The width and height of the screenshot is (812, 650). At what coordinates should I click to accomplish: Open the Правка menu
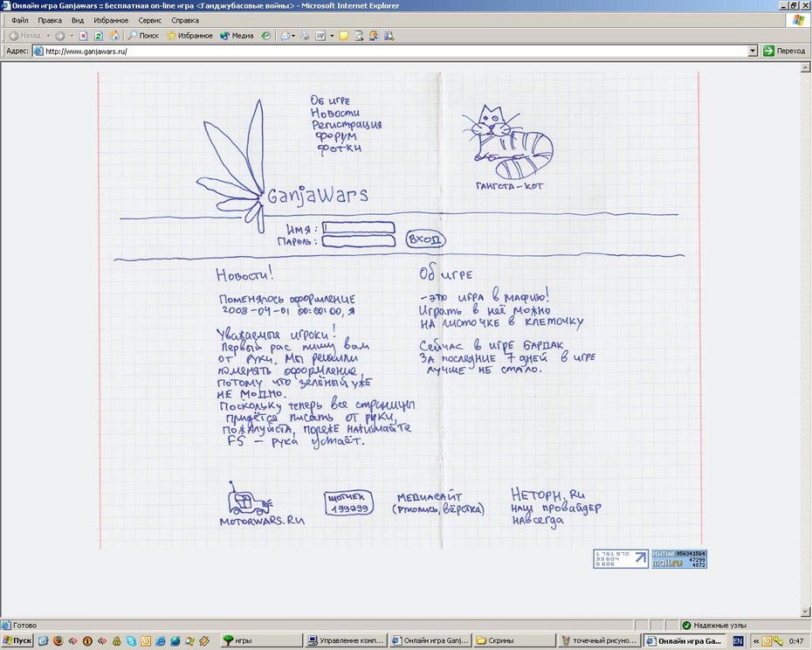(50, 20)
